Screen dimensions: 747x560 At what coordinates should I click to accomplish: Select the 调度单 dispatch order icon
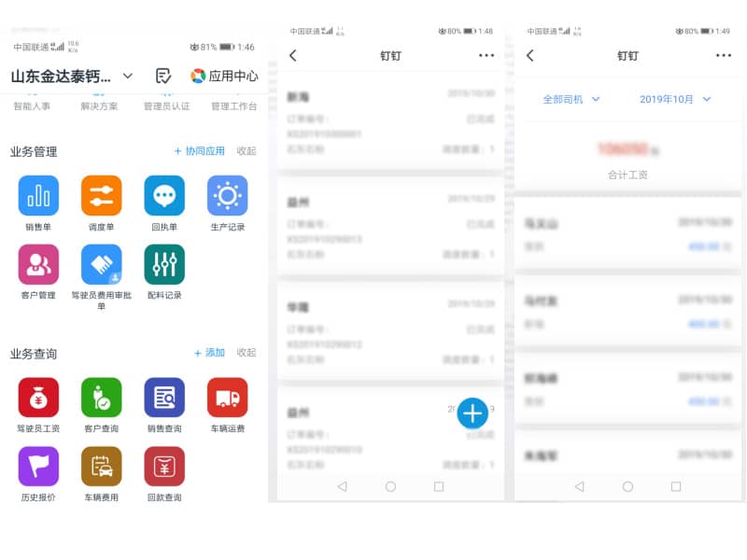pyautogui.click(x=101, y=197)
